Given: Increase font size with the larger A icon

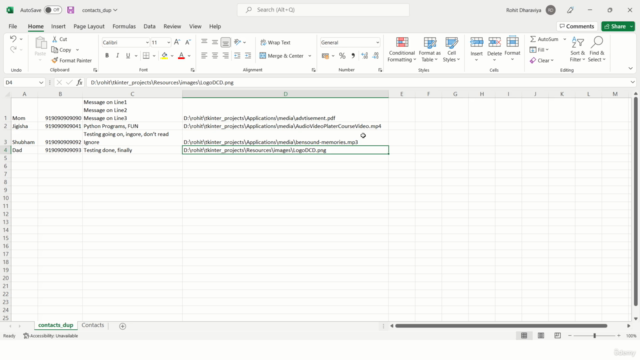Looking at the screenshot, I should click(177, 42).
